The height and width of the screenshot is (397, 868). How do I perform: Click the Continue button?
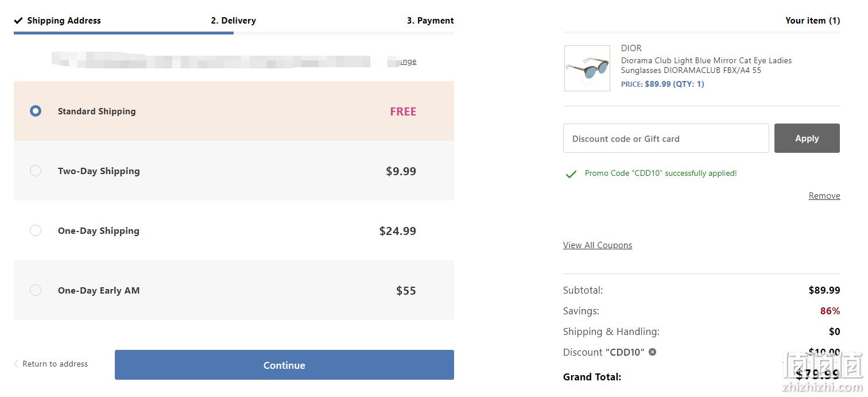(x=284, y=365)
